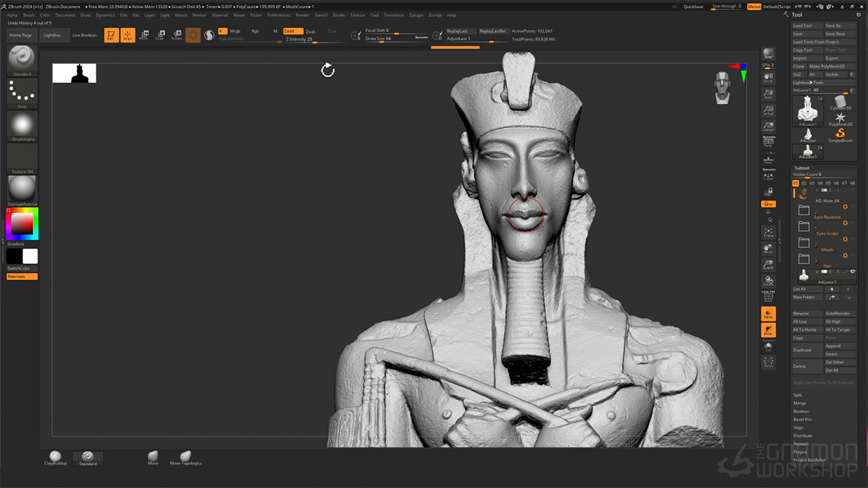868x488 pixels.
Task: Toggle Transp transparency mode off
Action: (x=768, y=314)
